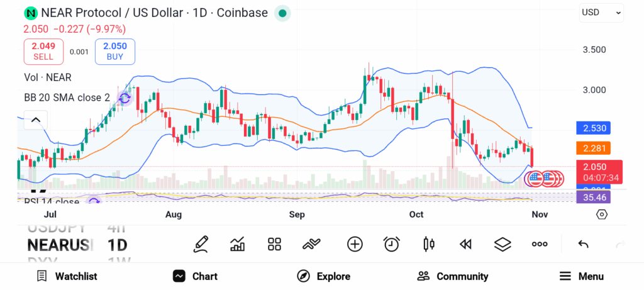Viewport: 644px width, 290px height.
Task: Open chart settings hexagon icon
Action: click(602, 215)
